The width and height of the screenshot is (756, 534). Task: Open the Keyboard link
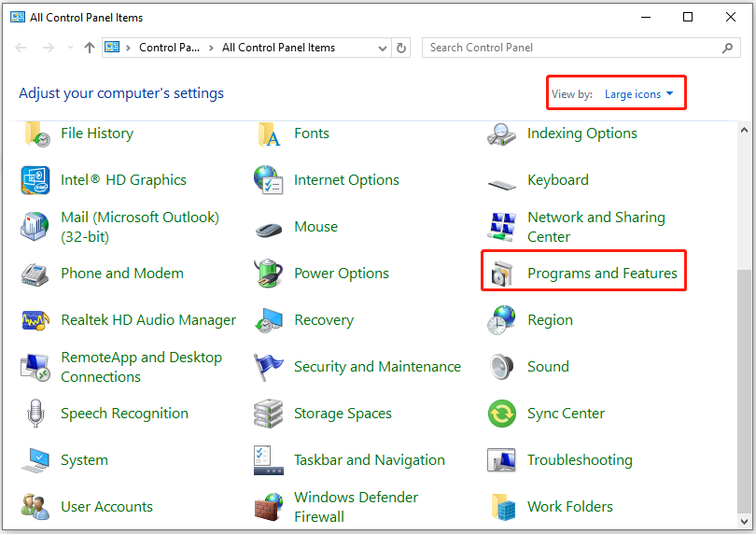point(558,180)
